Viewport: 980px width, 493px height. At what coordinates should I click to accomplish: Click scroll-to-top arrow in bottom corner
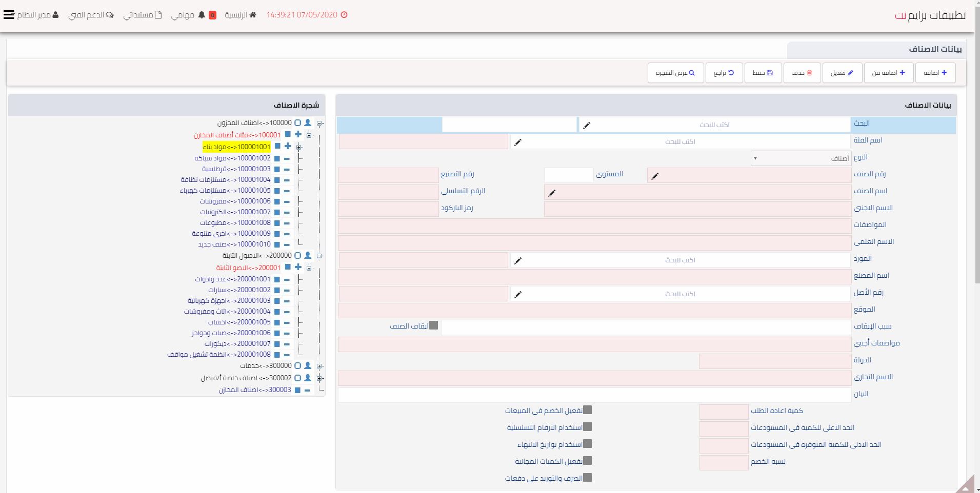click(x=966, y=485)
